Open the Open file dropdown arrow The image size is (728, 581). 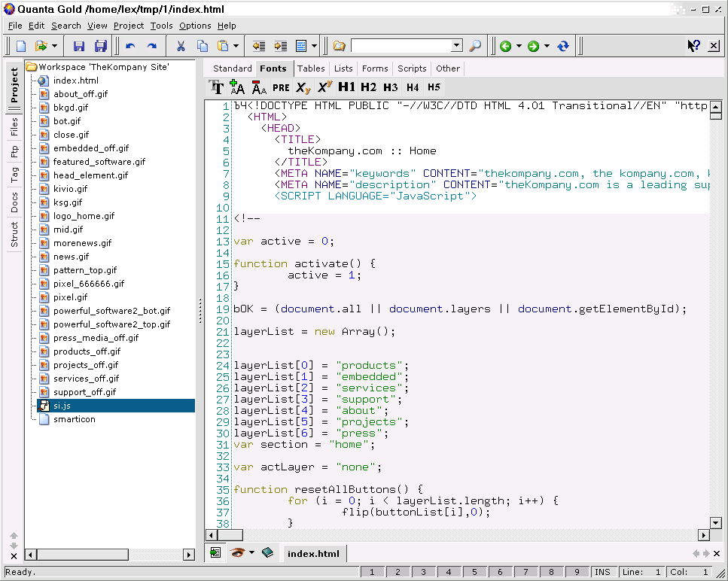tap(54, 46)
